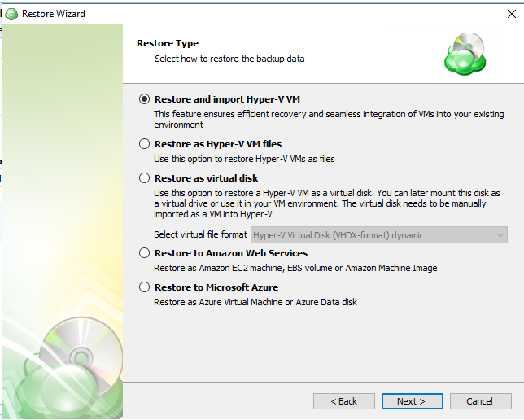
Task: Click the green cloud disc logo in header
Action: 465,54
